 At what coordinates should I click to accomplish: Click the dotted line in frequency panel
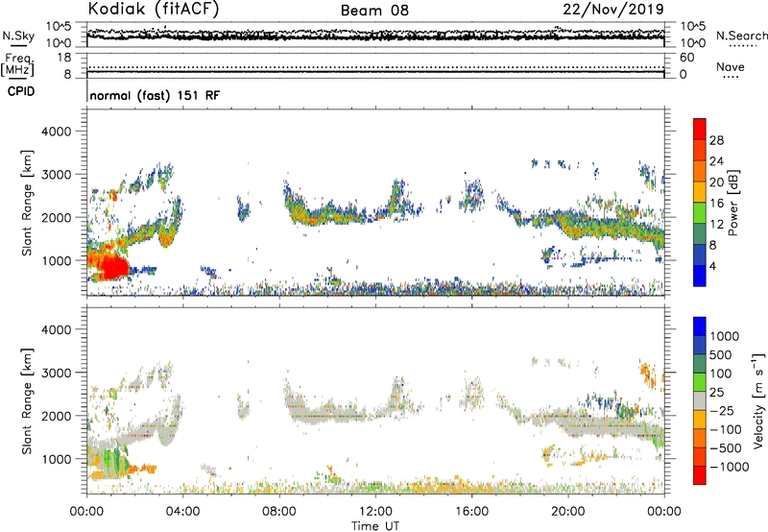click(x=375, y=67)
